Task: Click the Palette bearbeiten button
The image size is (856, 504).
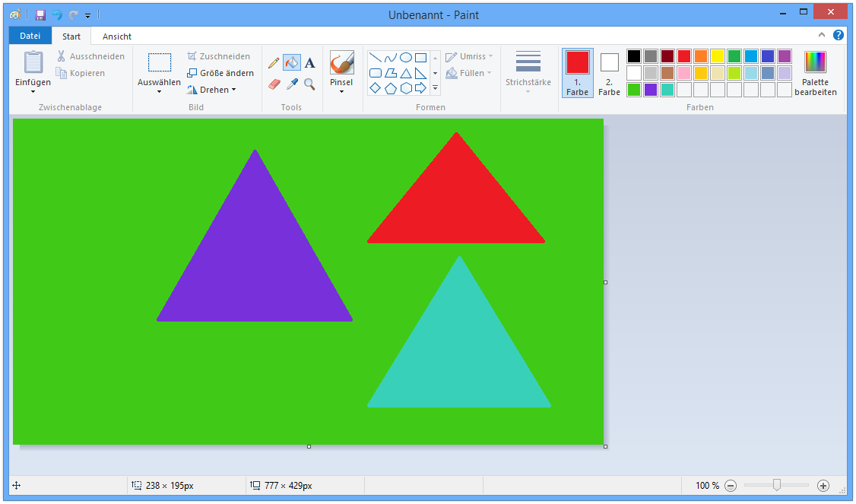Action: [815, 73]
